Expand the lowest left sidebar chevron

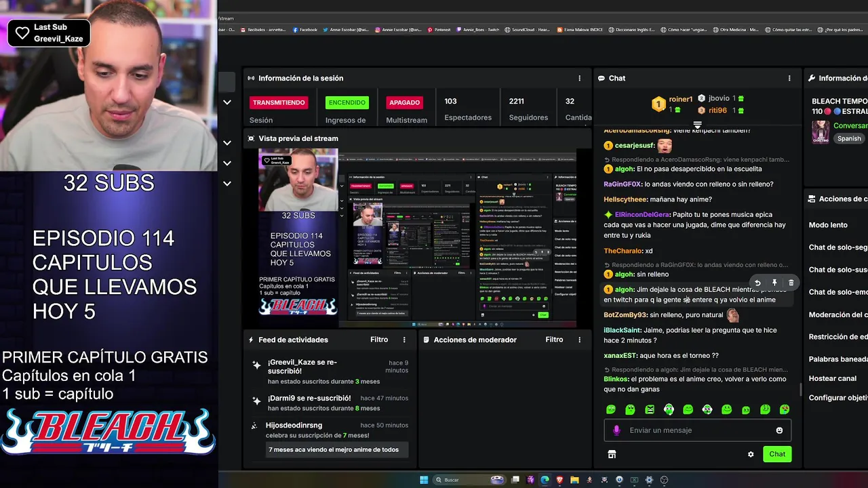227,184
